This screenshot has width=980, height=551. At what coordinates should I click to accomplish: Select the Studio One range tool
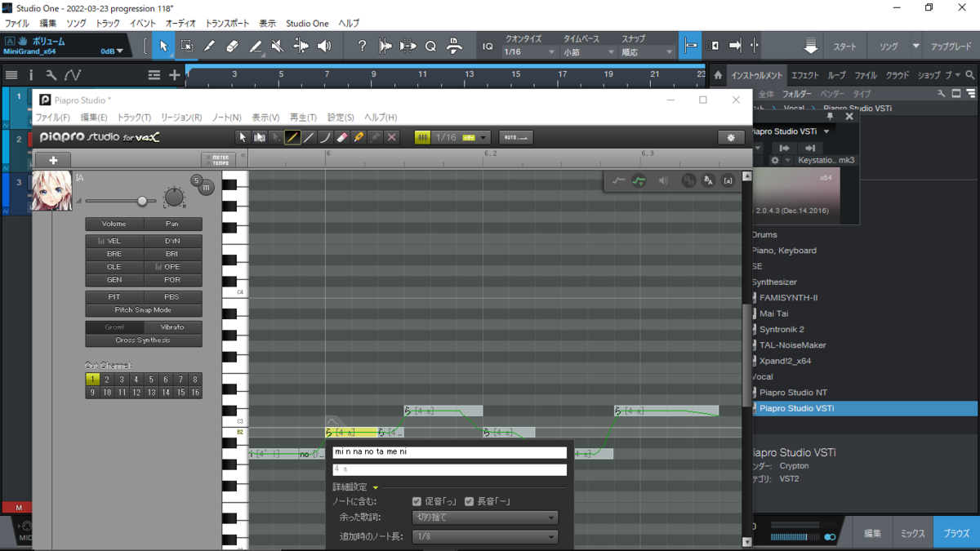[186, 47]
